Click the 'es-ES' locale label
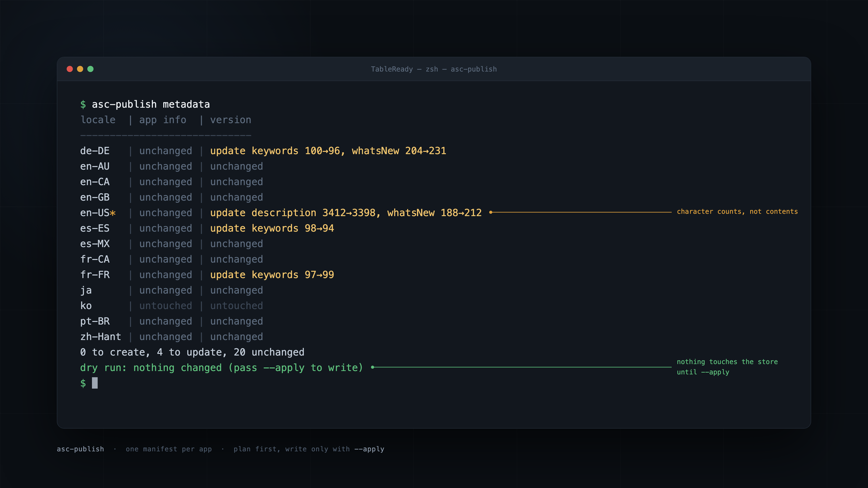Image resolution: width=868 pixels, height=488 pixels. [95, 228]
